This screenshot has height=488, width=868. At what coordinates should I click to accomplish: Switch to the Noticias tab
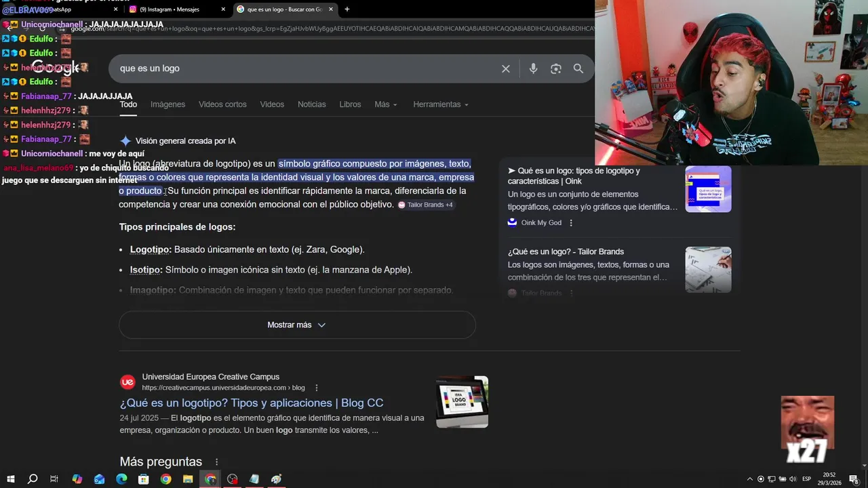point(312,104)
